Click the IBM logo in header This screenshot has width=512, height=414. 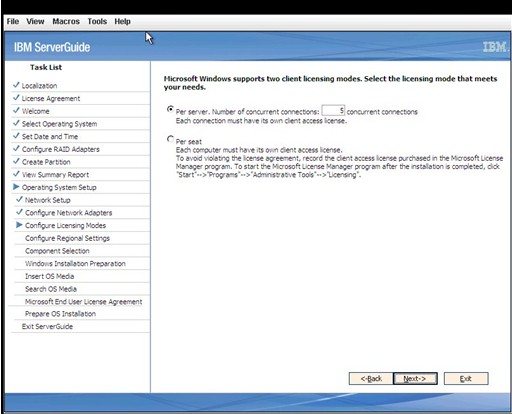click(494, 47)
